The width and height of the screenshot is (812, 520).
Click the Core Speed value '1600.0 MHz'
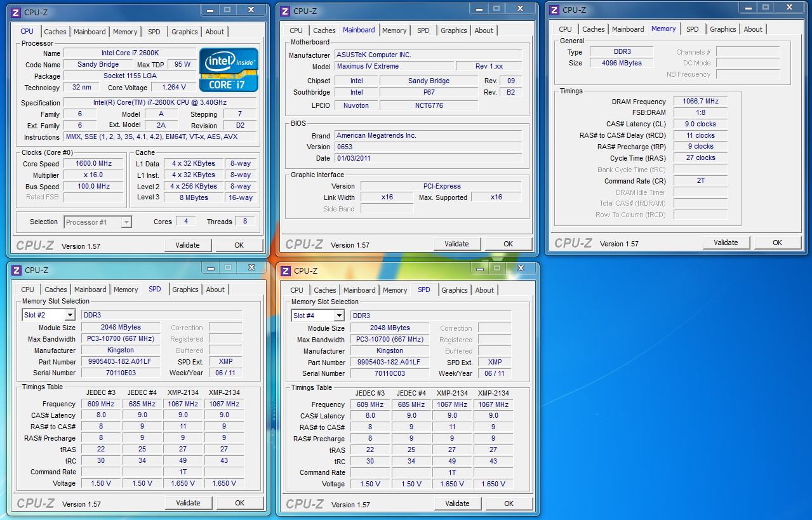pyautogui.click(x=94, y=164)
